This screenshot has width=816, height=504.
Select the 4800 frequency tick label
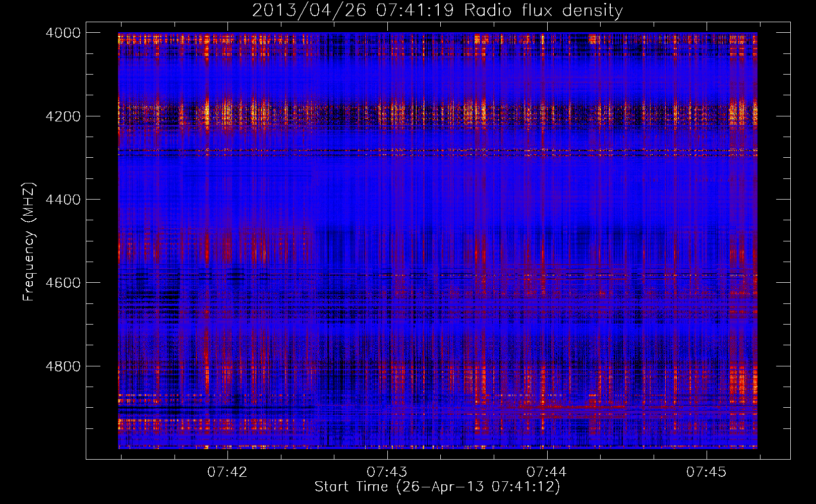point(63,366)
